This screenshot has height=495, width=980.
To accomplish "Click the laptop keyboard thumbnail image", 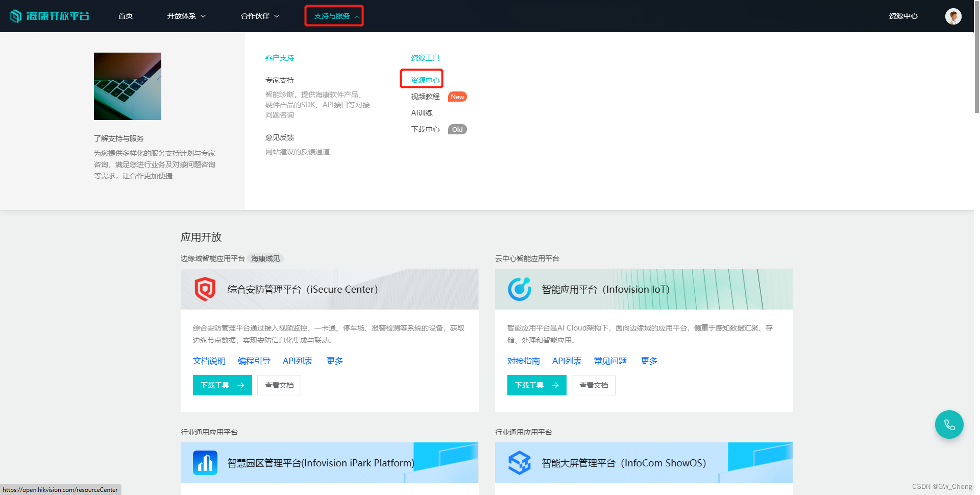I will pos(128,86).
